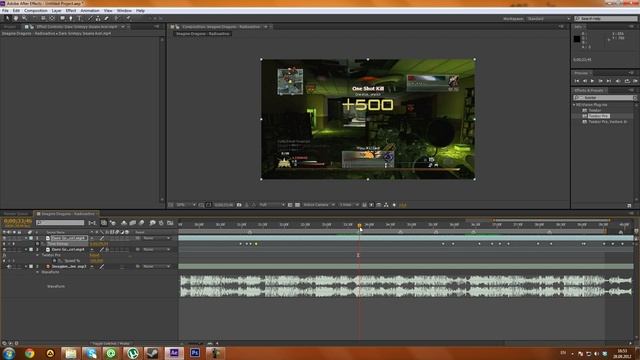Viewport: 640px width, 360px height.
Task: Open the viewer magnification ratio dropdown
Action: point(186,205)
